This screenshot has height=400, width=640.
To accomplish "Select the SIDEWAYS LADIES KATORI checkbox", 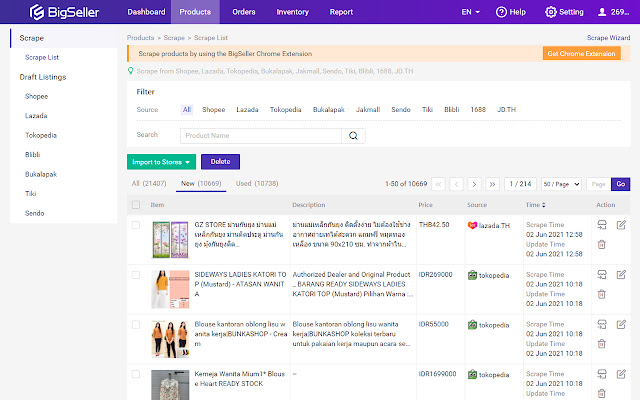I will 136,275.
